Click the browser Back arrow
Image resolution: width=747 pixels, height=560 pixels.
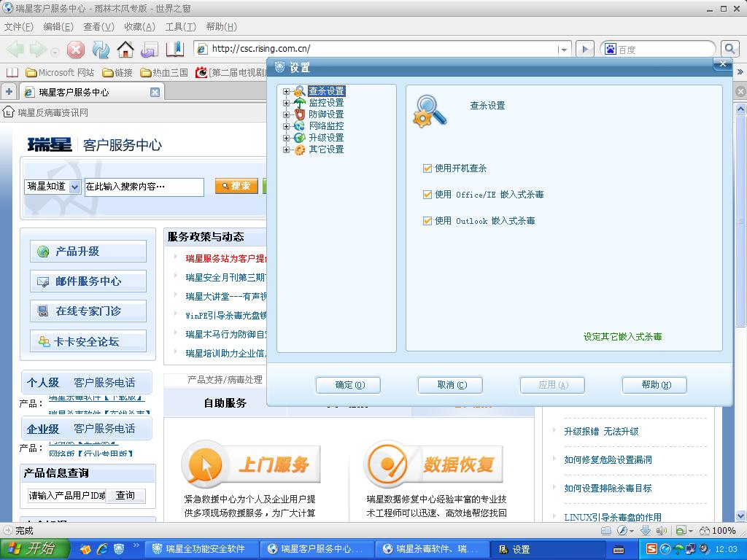pos(15,49)
